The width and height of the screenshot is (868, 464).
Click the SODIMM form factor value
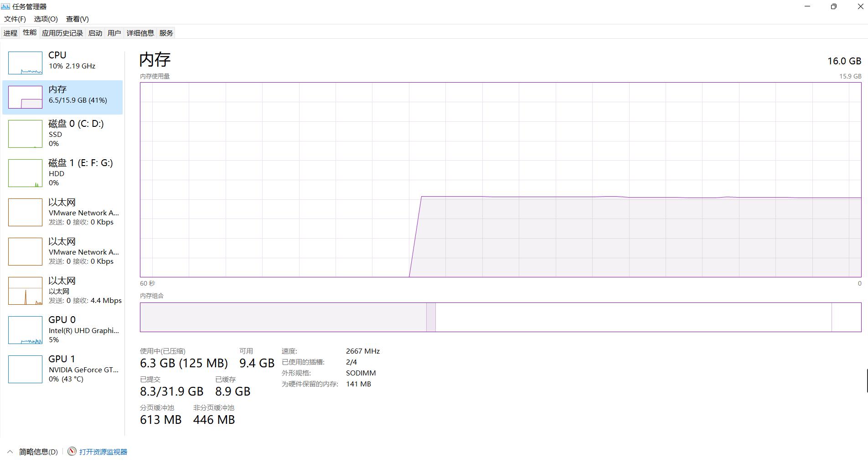(361, 373)
